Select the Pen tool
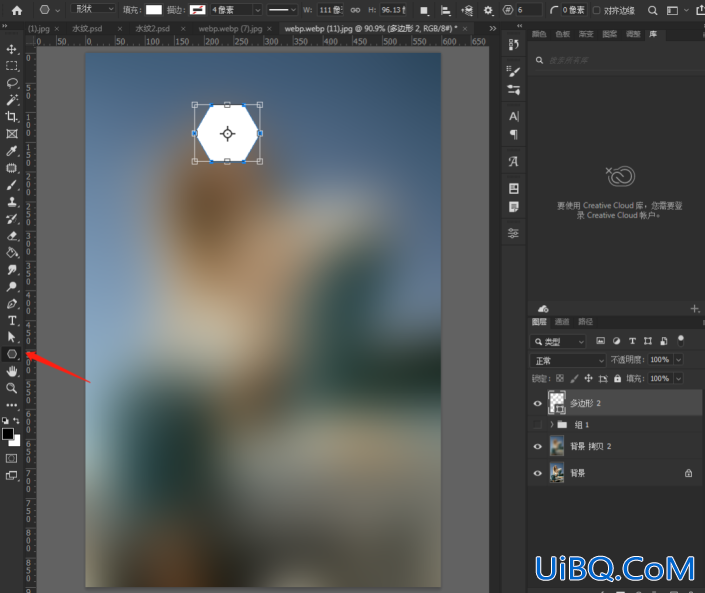Viewport: 705px width, 593px height. (12, 303)
